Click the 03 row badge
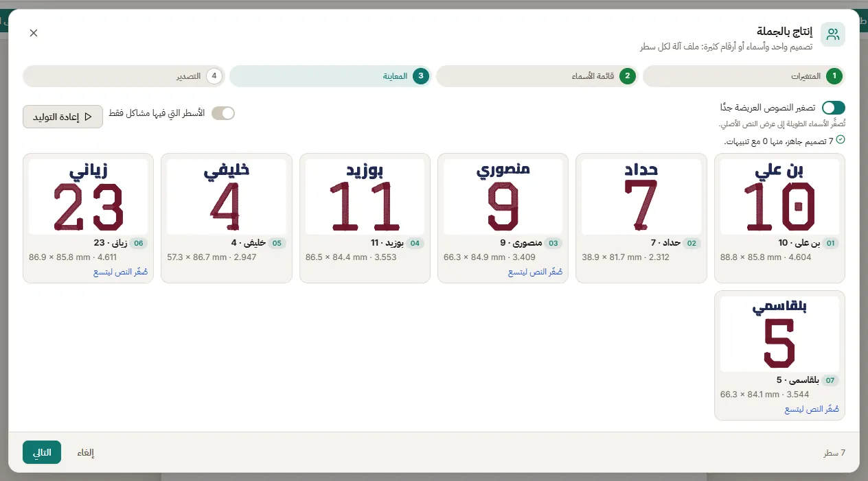 tap(554, 244)
